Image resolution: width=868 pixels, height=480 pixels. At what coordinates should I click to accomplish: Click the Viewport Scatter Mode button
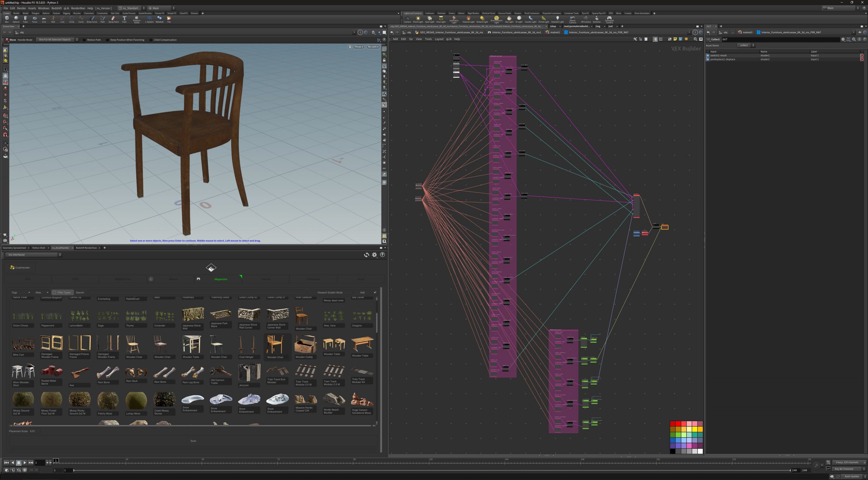tap(330, 292)
